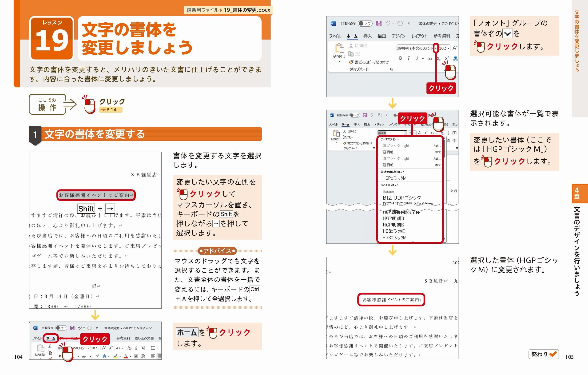Click Undo arrow in the Word window with circled ホーム tab
Image resolution: width=588 pixels, height=375 pixels.
tap(79, 328)
